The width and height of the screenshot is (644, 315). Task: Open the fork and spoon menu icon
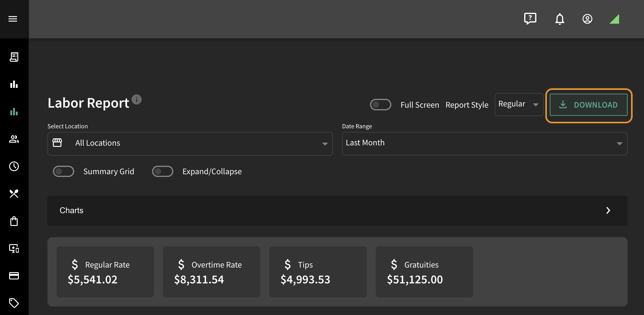click(14, 194)
